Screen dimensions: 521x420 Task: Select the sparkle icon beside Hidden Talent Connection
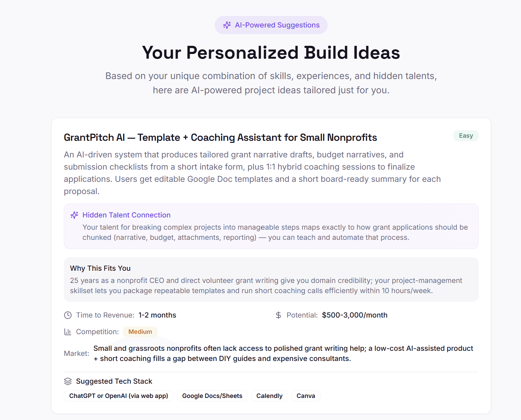tap(74, 215)
